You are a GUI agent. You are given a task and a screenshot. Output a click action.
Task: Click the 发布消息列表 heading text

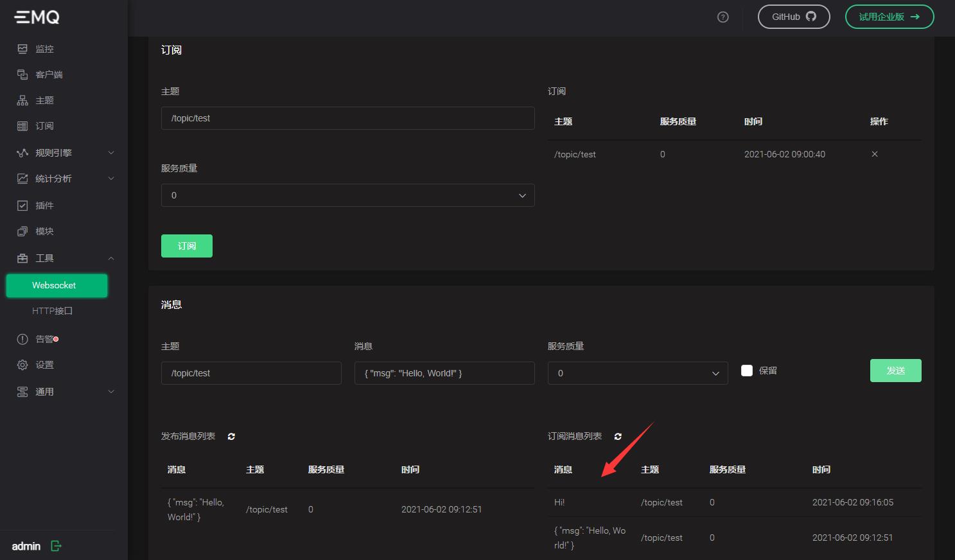(x=188, y=436)
